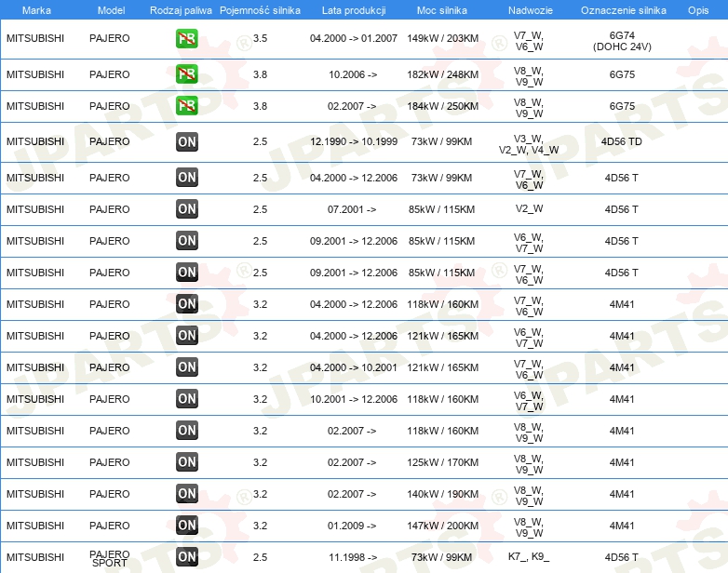The height and width of the screenshot is (573, 728).
Task: Click the 4M41 code in the 200KM row
Action: [x=622, y=526]
